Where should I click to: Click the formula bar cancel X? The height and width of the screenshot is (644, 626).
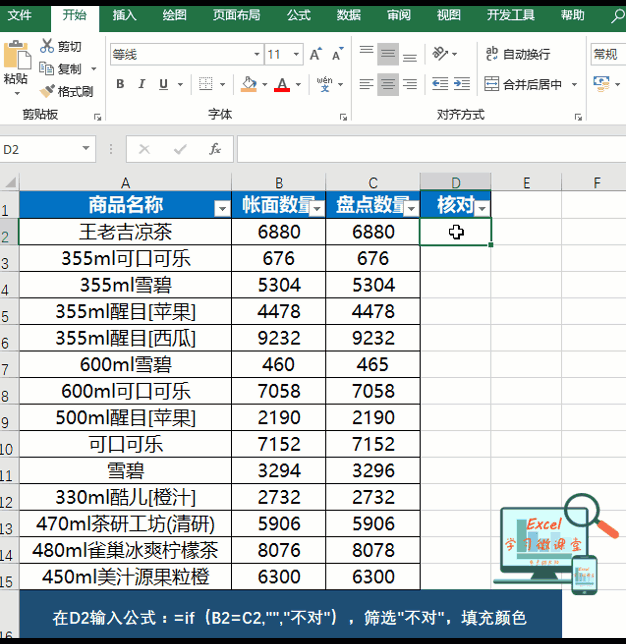tap(144, 149)
